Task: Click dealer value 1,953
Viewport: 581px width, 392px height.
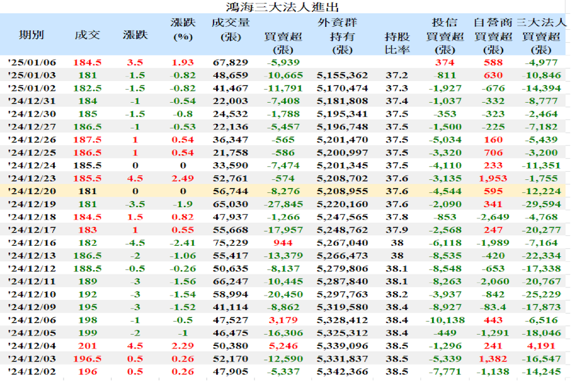Action: [493, 179]
